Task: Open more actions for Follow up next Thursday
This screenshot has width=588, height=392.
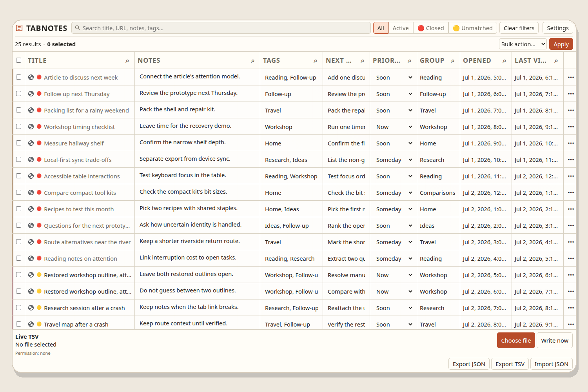Action: point(571,94)
